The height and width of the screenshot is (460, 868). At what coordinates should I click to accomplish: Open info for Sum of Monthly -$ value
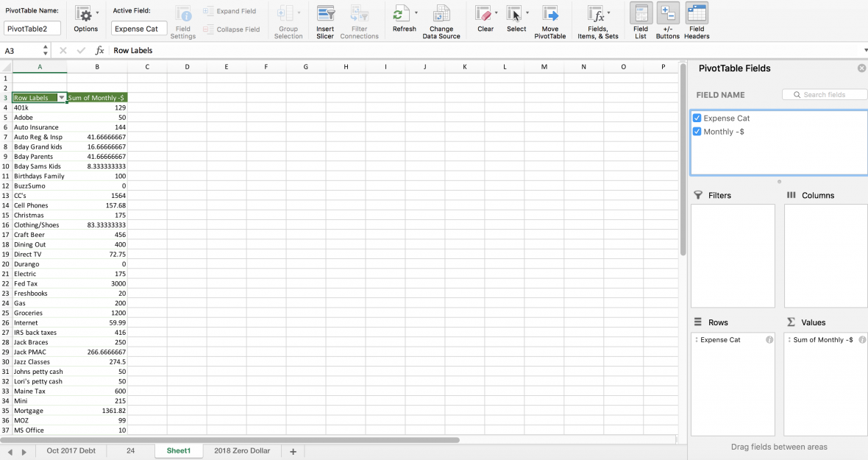click(862, 340)
